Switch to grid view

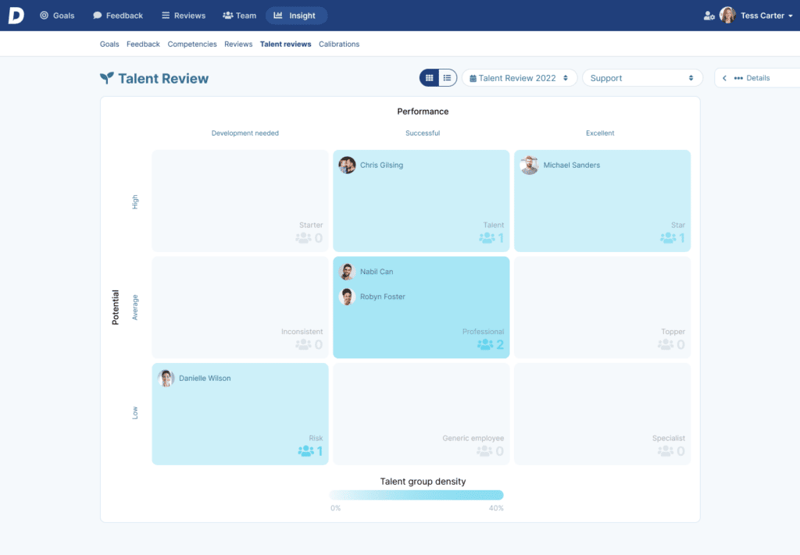tap(430, 78)
